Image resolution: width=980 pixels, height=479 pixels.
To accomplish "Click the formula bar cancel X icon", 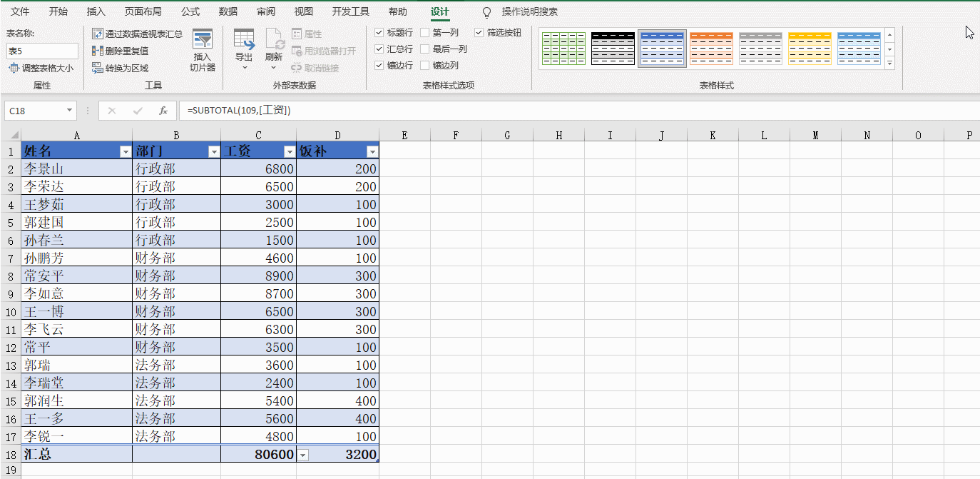I will (112, 111).
